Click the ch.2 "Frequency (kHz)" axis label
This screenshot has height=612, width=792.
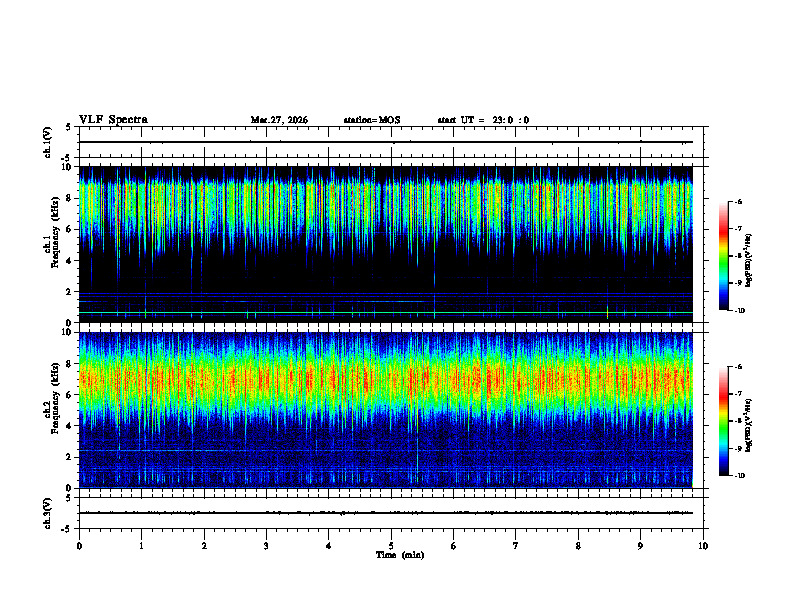pos(55,398)
